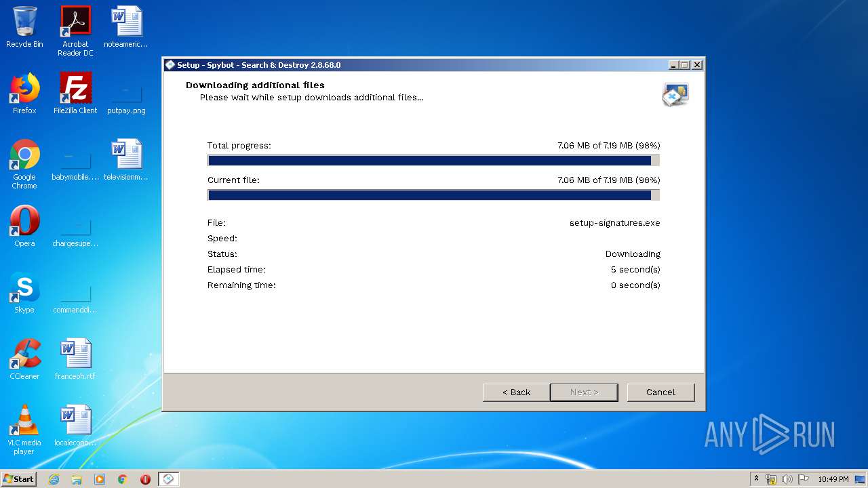Click the '5 second(s)' elapsed time value
Viewport: 868px width, 488px height.
[x=635, y=270]
